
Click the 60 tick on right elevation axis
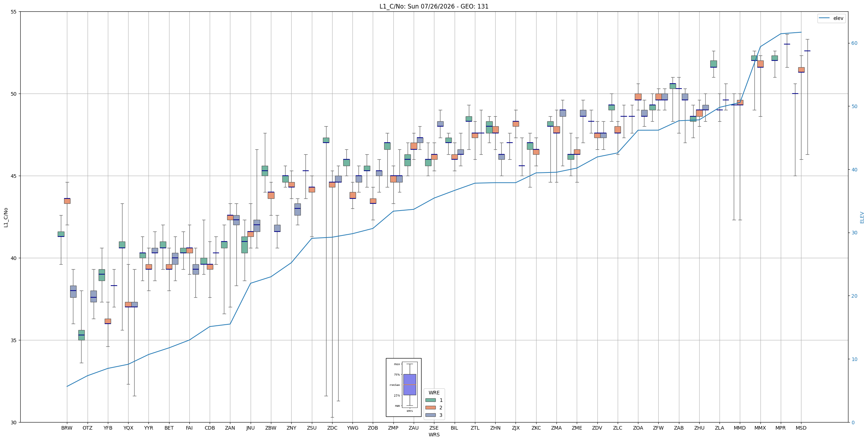(x=854, y=43)
